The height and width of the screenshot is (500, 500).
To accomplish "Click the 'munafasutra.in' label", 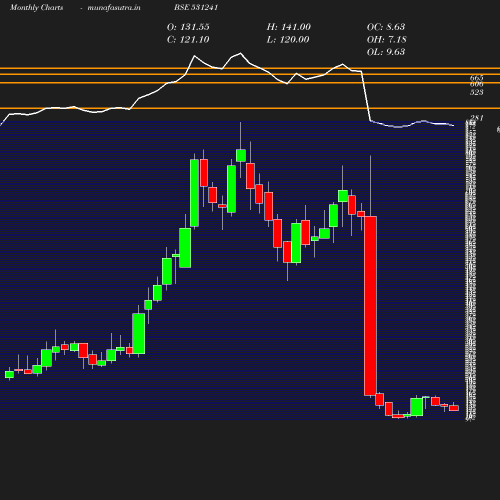I will click(114, 8).
